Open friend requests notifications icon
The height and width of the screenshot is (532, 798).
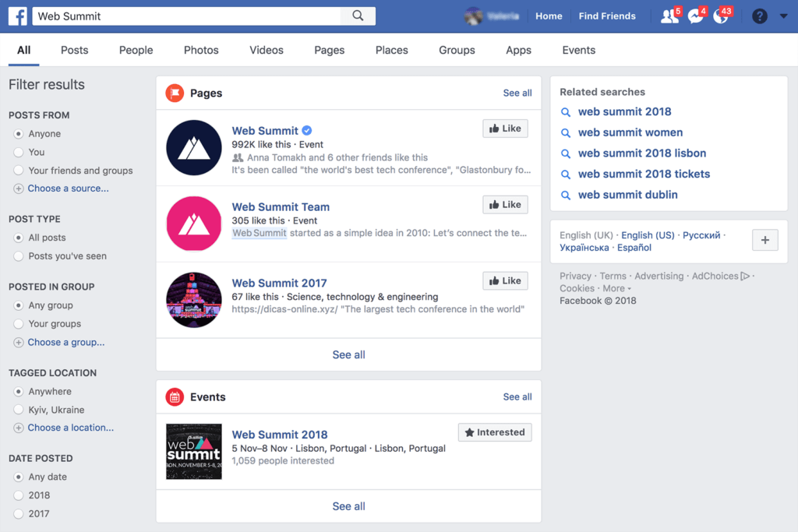click(x=669, y=16)
